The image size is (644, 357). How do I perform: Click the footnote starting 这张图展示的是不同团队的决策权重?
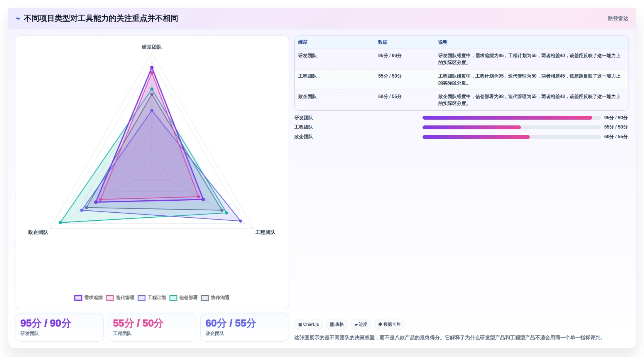(x=449, y=338)
